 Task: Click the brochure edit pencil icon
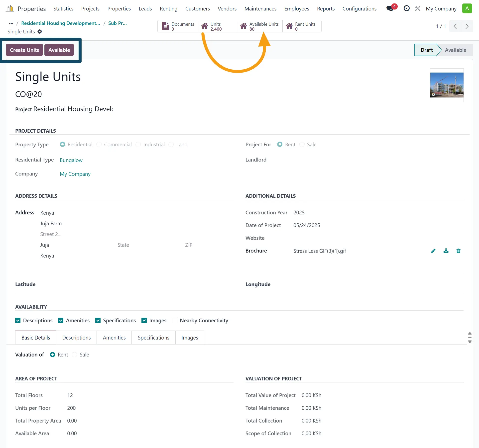click(x=433, y=251)
